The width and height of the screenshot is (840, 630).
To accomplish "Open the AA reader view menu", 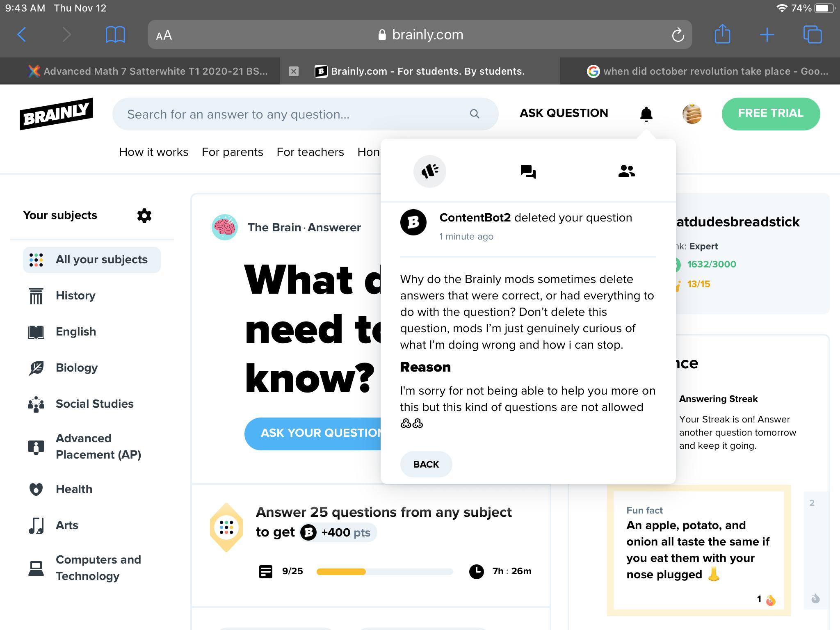I will pyautogui.click(x=164, y=35).
